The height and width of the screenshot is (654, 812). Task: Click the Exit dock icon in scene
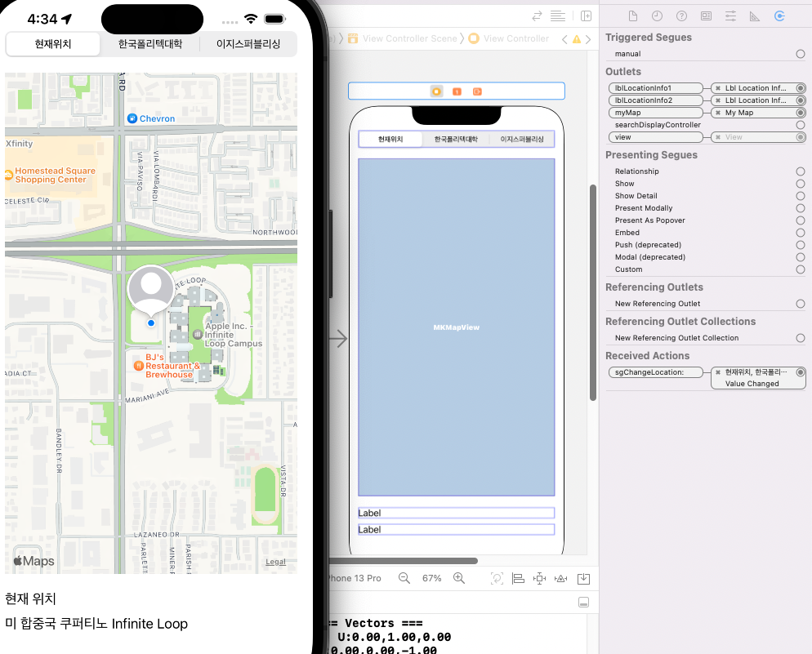click(x=477, y=91)
